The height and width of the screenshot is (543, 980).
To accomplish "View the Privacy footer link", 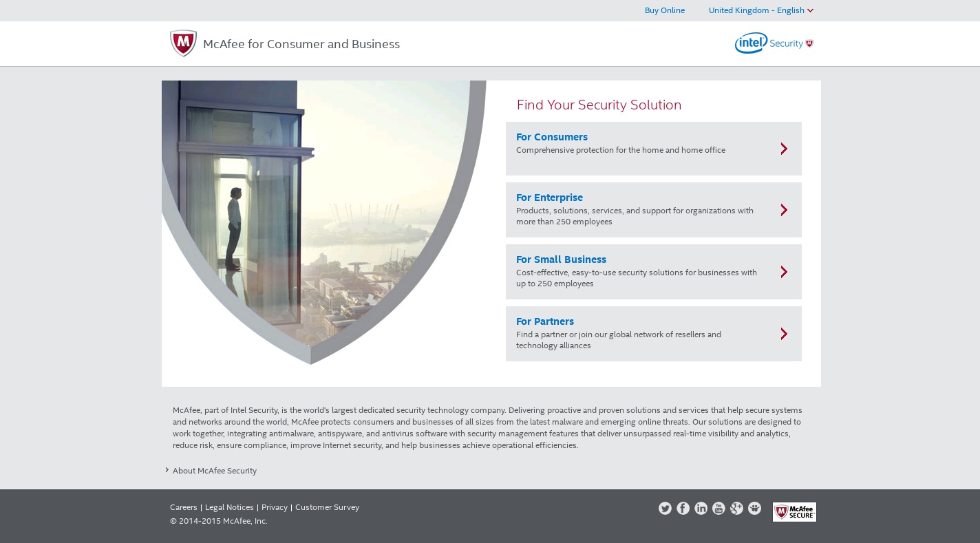I will [275, 507].
